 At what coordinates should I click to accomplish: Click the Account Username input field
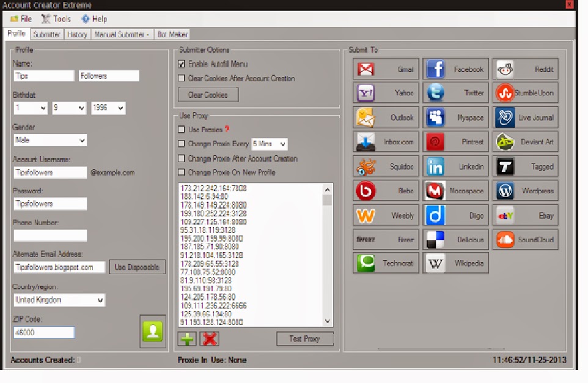(50, 173)
